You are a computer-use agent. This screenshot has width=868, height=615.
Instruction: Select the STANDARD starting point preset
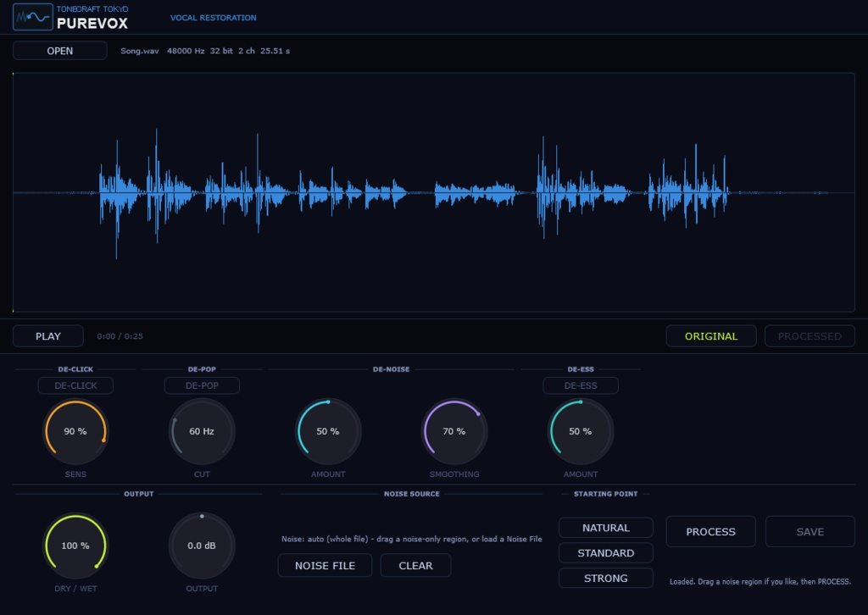tap(605, 553)
